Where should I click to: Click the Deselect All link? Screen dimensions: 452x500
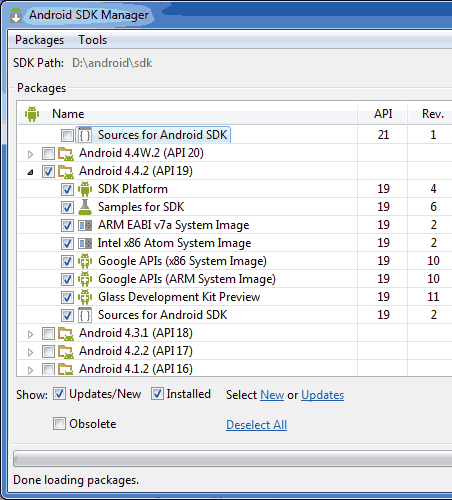click(256, 425)
